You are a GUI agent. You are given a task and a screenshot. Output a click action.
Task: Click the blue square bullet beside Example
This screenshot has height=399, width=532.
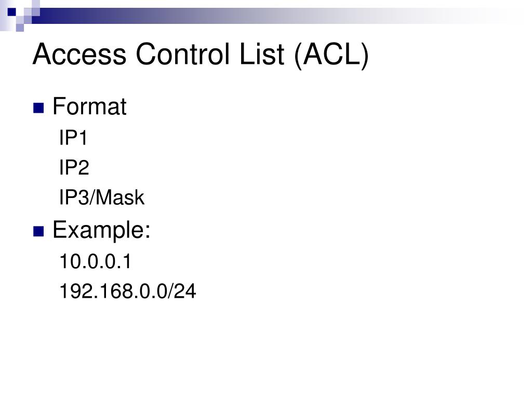[38, 231]
